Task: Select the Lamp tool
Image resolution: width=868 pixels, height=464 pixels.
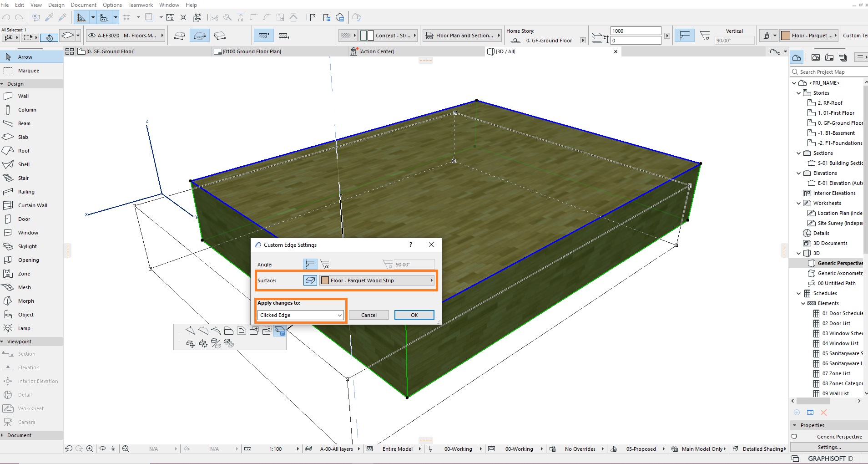Action: pyautogui.click(x=31, y=328)
